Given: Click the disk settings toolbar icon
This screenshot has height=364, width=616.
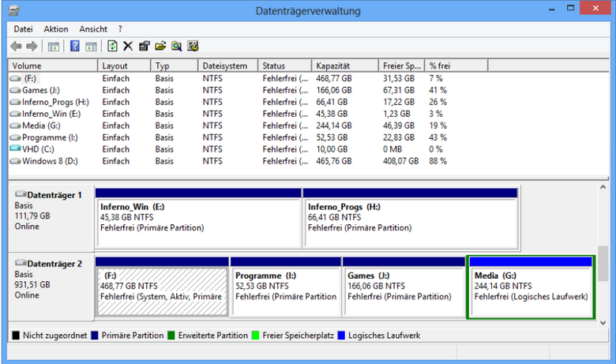Looking at the screenshot, I should tap(193, 47).
